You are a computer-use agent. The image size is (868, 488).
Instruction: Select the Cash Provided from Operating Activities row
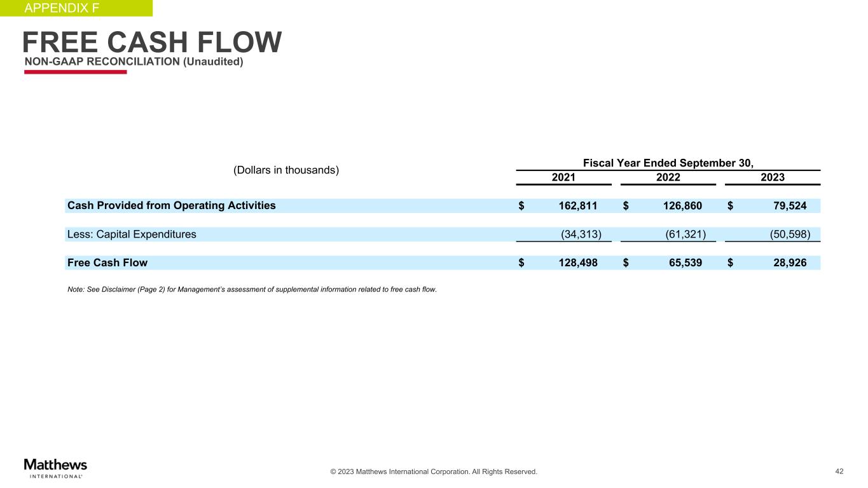pos(172,205)
